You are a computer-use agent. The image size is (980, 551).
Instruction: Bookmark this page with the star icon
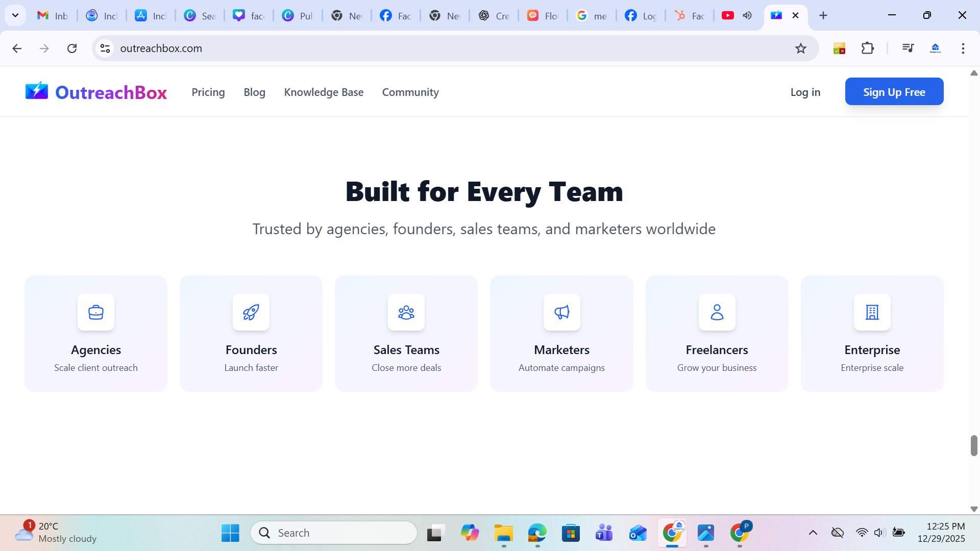coord(800,48)
